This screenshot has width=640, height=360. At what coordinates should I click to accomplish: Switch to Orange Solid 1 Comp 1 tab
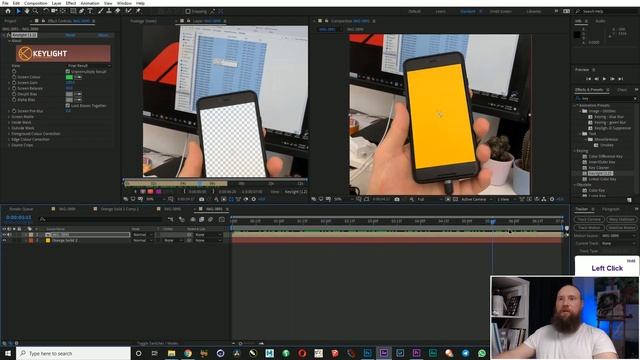pyautogui.click(x=120, y=209)
